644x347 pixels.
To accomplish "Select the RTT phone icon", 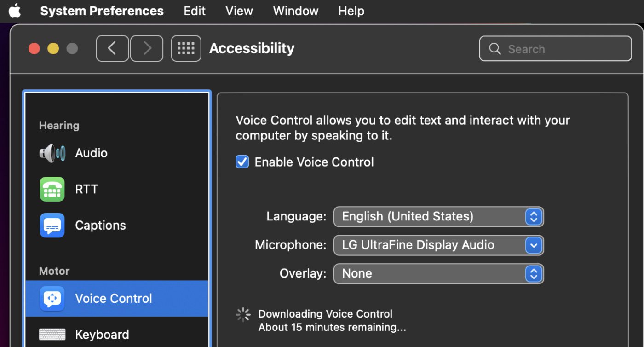I will coord(52,189).
